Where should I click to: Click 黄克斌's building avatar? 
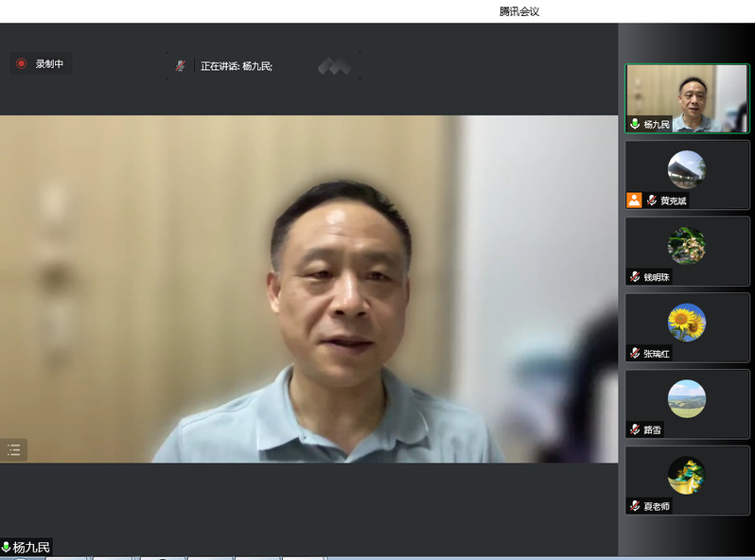[x=686, y=169]
